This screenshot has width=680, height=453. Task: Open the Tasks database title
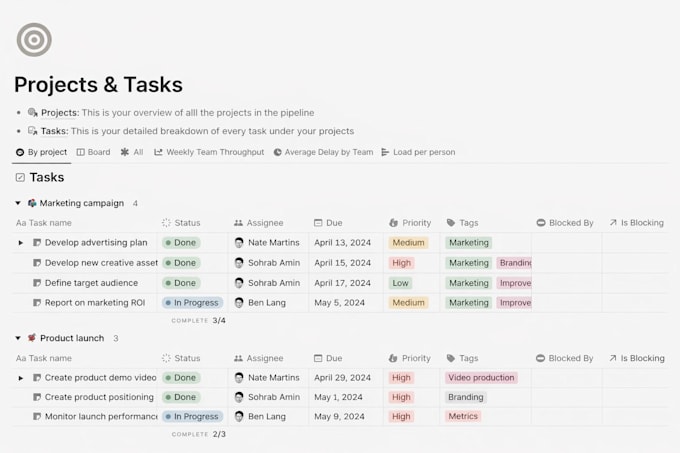[47, 177]
